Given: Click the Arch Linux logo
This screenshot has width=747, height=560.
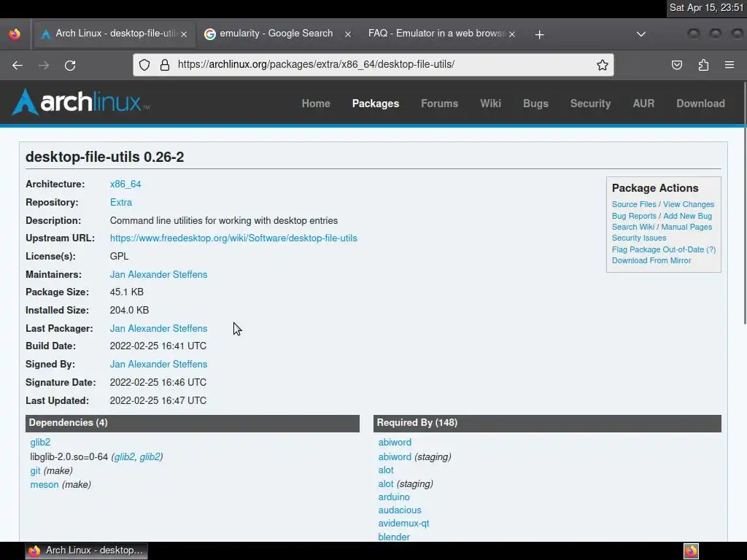Looking at the screenshot, I should pos(80,102).
